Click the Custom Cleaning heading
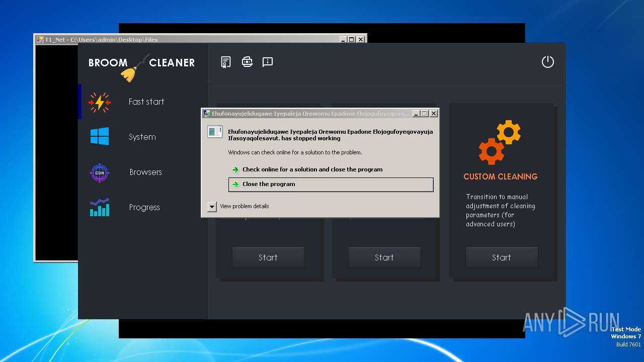 point(501,176)
